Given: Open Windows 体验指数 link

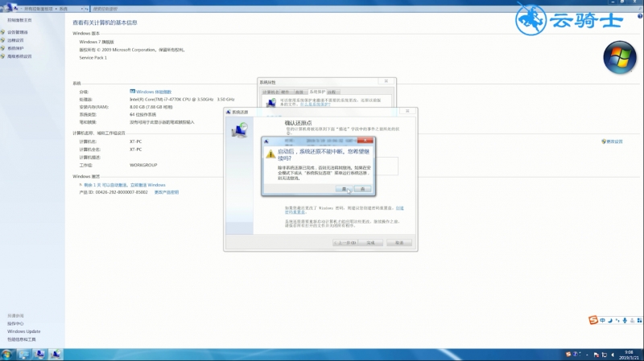Looking at the screenshot, I should coord(154,92).
